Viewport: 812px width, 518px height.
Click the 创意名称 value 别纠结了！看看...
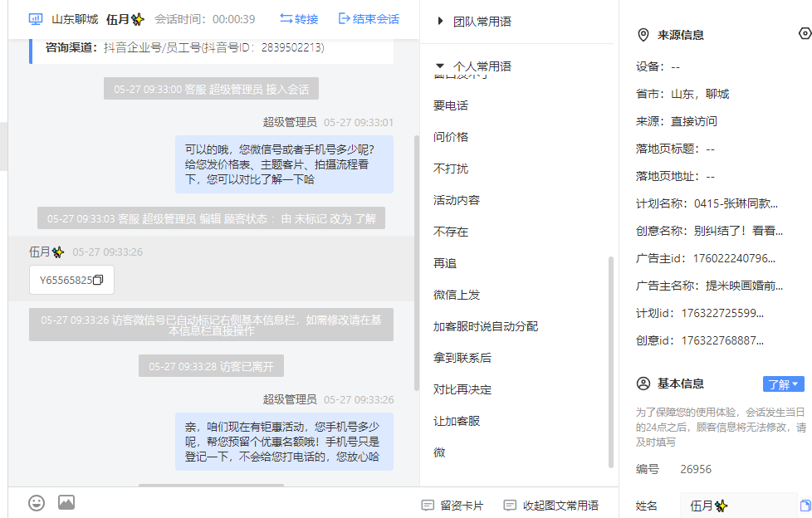click(x=738, y=231)
